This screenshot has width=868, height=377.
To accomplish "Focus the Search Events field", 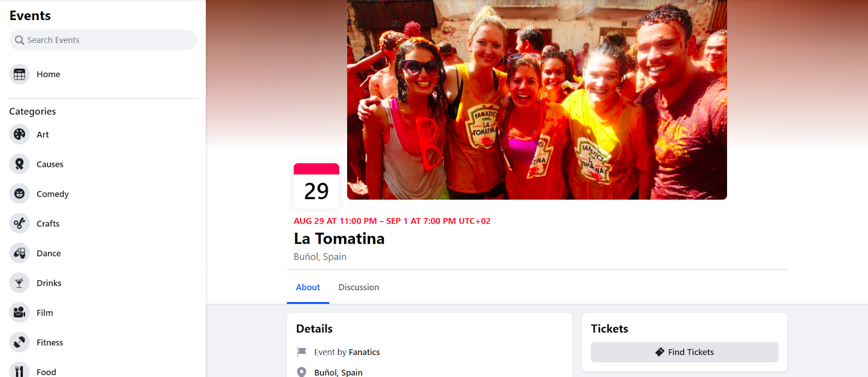I will 103,40.
